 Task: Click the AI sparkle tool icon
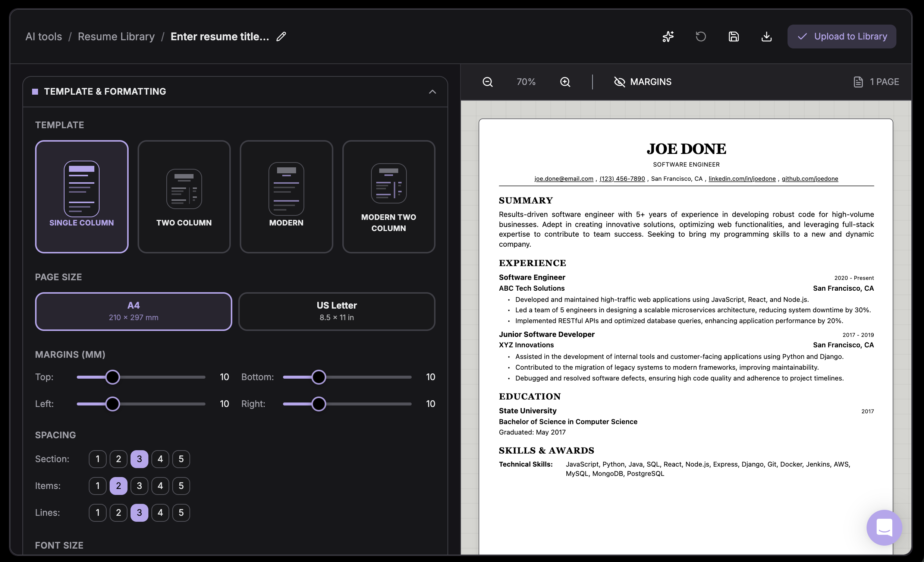[668, 37]
